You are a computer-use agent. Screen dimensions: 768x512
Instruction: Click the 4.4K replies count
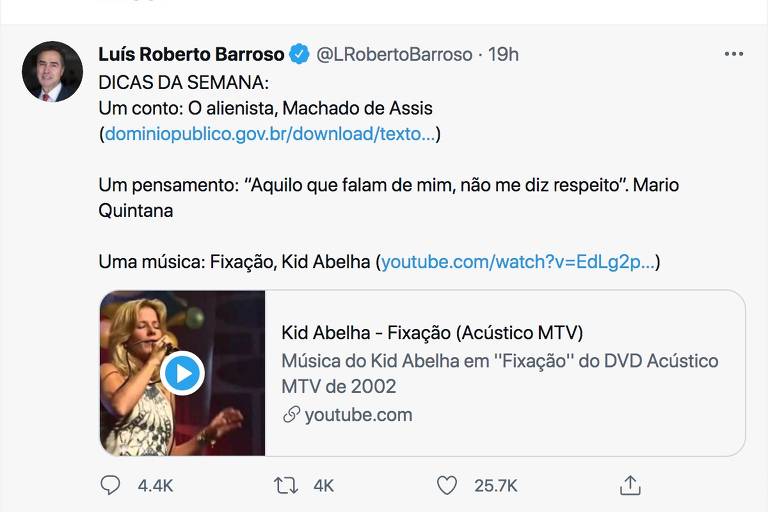tap(155, 485)
